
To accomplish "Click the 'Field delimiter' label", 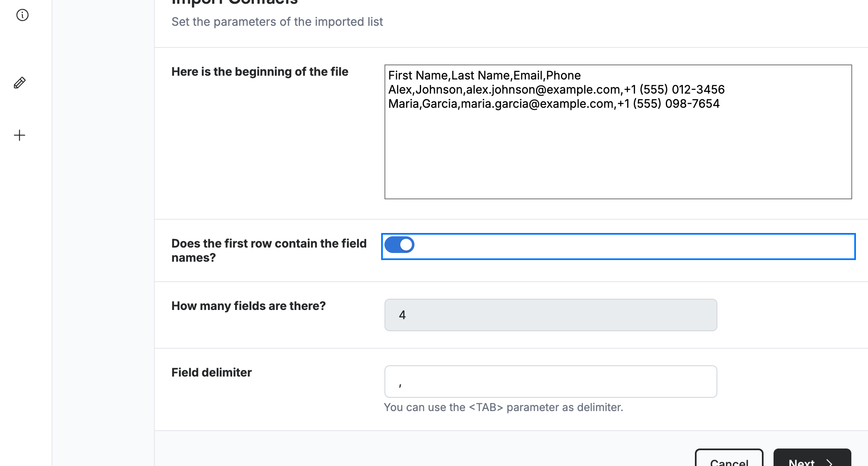I will (x=211, y=372).
